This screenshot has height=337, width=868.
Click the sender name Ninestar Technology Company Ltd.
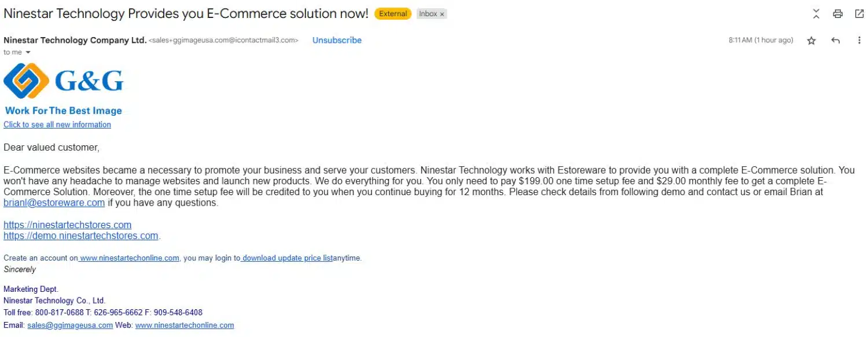pos(75,40)
